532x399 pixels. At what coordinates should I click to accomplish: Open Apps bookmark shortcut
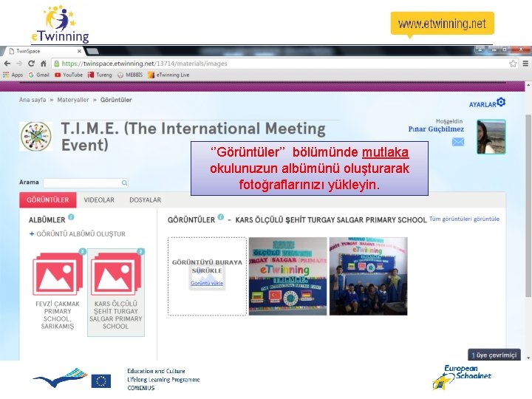[x=13, y=75]
